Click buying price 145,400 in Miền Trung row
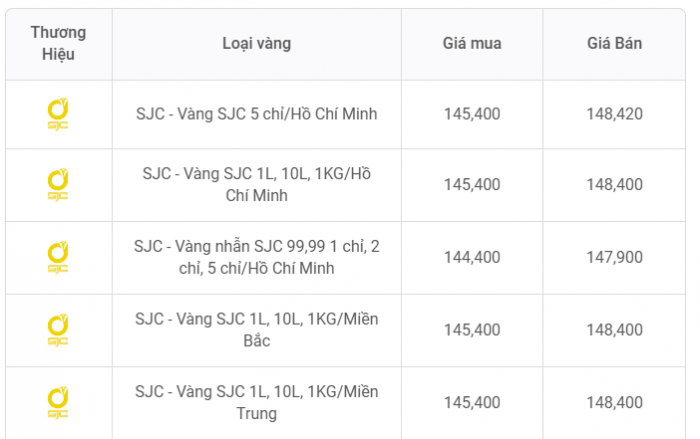Image resolution: width=700 pixels, height=439 pixels. point(472,402)
